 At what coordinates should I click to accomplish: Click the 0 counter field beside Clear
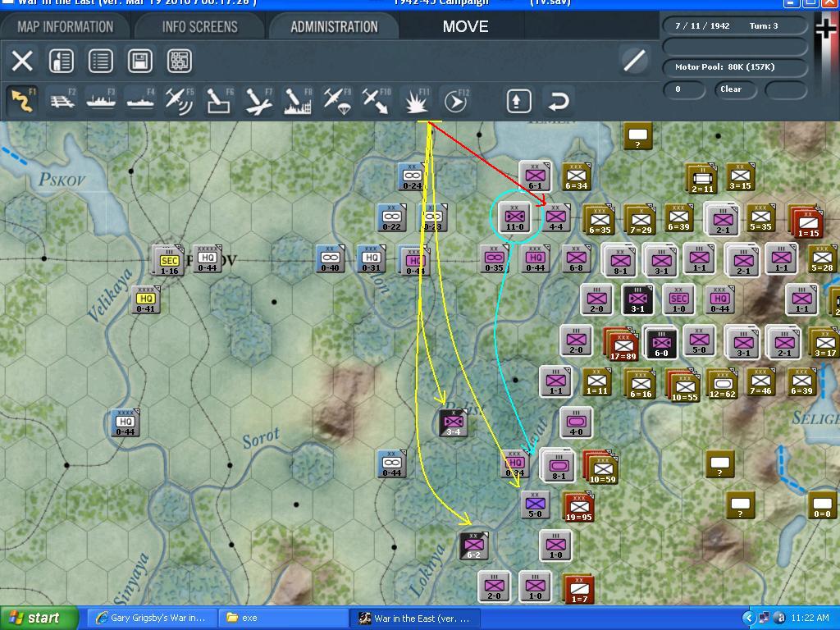(x=684, y=89)
